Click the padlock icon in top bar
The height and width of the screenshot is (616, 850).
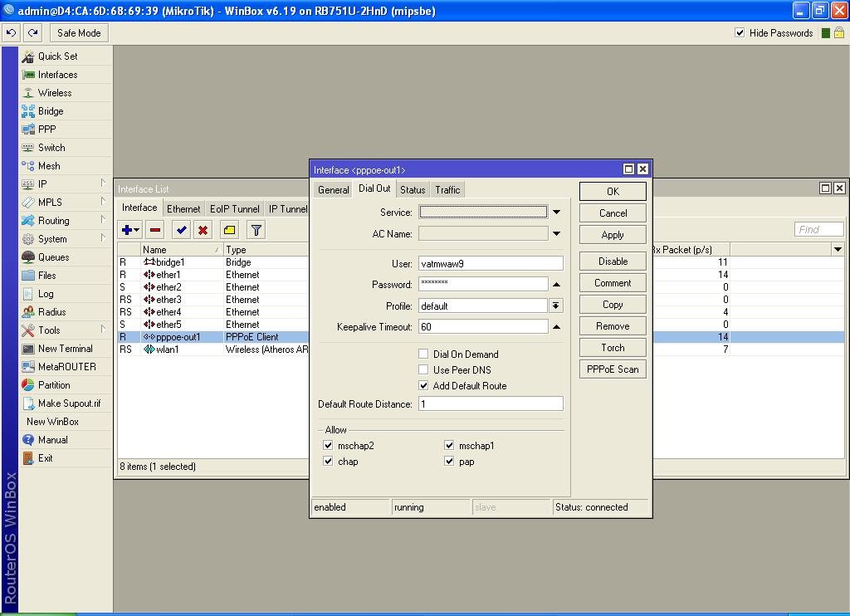tap(838, 33)
